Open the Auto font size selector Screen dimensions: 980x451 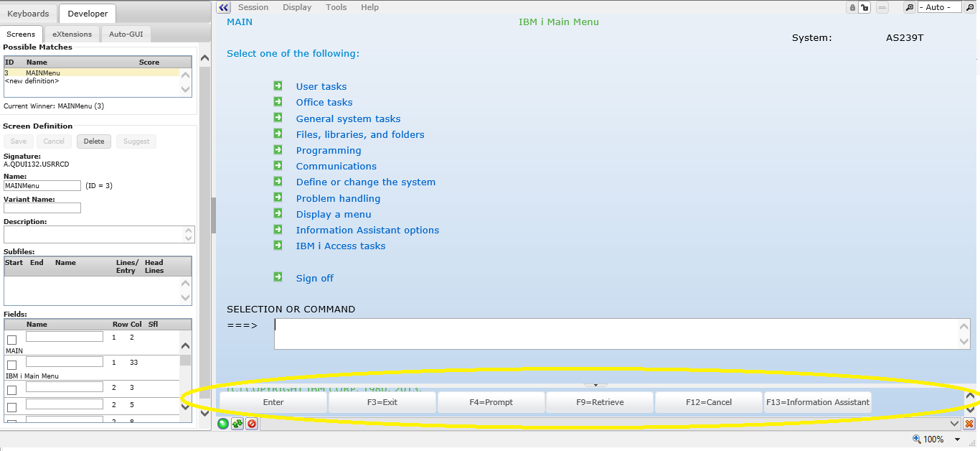tap(939, 7)
